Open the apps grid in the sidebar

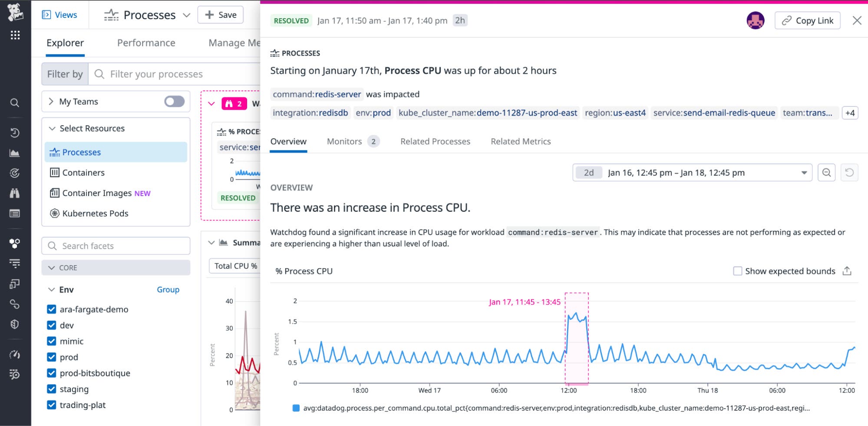[15, 35]
